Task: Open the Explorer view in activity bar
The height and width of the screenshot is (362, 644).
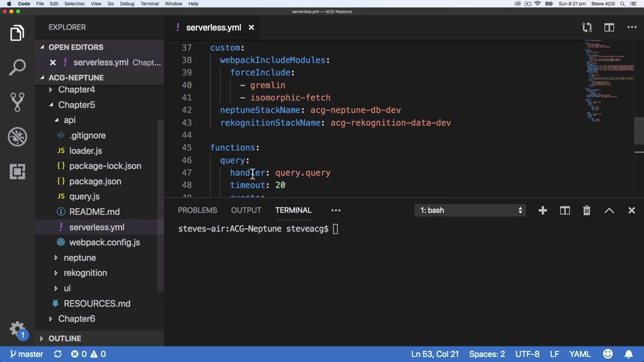Action: point(17,33)
